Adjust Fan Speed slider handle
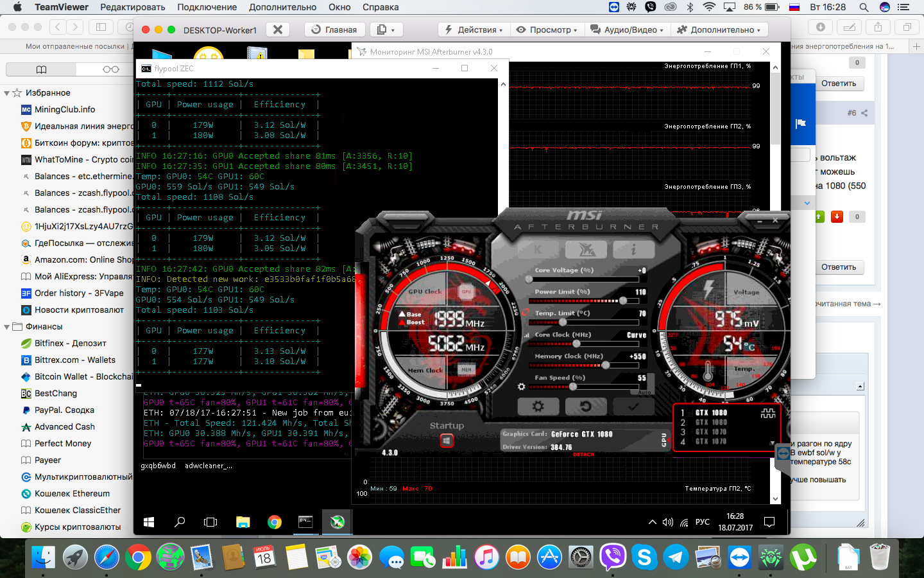Image resolution: width=924 pixels, height=578 pixels. click(573, 387)
